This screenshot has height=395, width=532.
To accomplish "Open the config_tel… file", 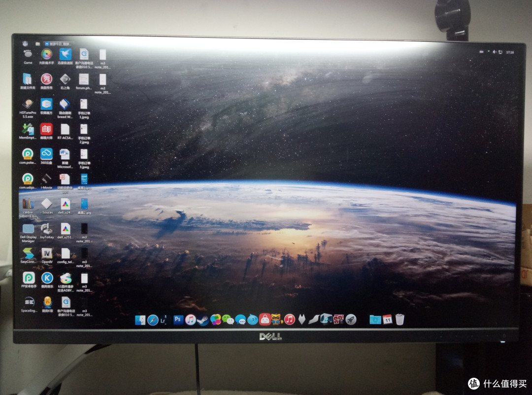I will (x=66, y=256).
